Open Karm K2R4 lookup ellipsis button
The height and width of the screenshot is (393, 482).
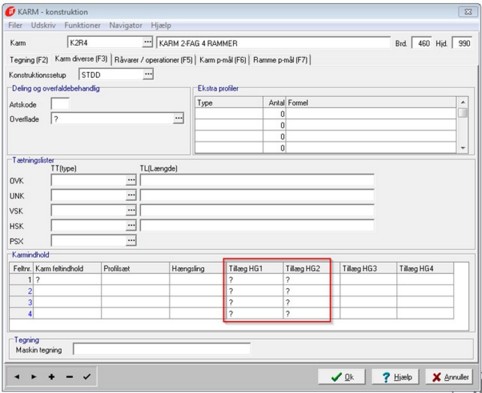point(147,43)
